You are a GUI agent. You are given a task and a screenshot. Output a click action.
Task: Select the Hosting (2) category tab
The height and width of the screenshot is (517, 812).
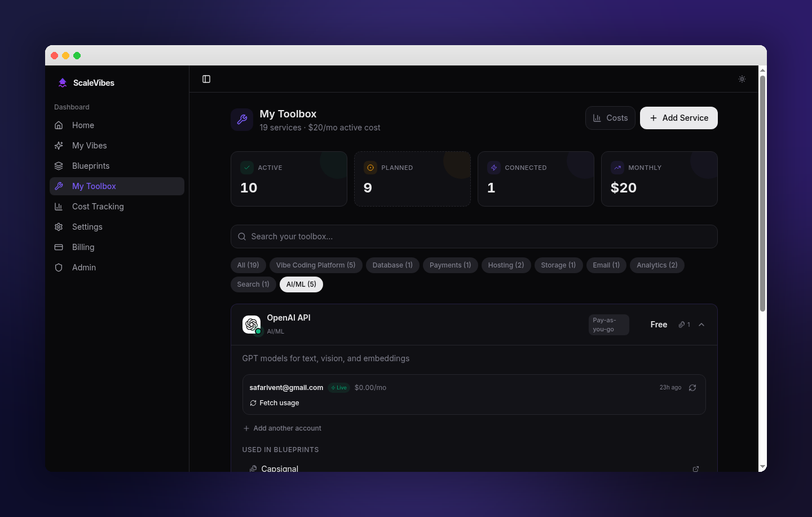(x=506, y=265)
